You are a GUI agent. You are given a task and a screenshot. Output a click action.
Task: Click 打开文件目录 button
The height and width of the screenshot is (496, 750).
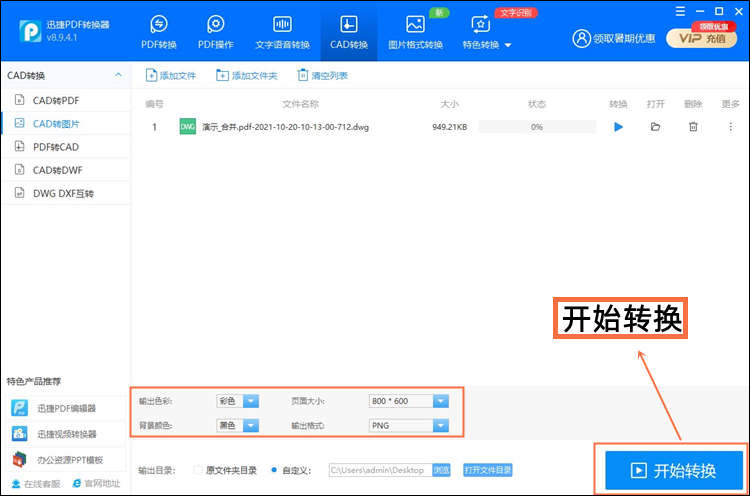click(x=487, y=470)
